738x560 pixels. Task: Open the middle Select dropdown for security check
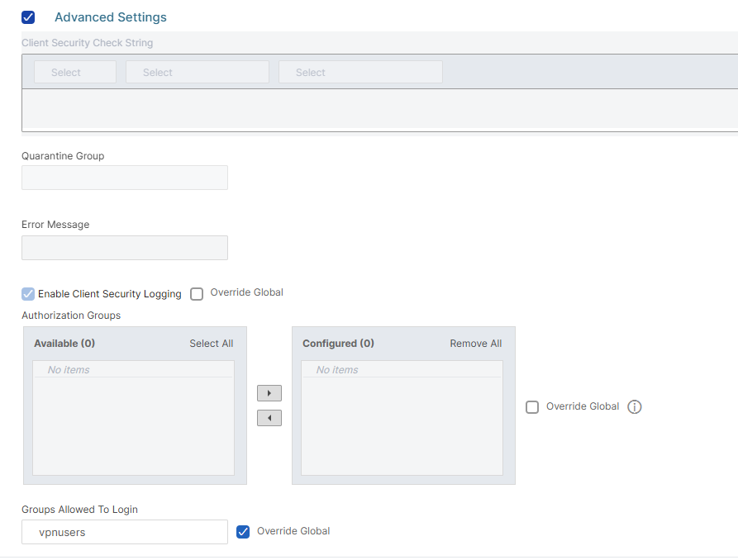point(197,73)
